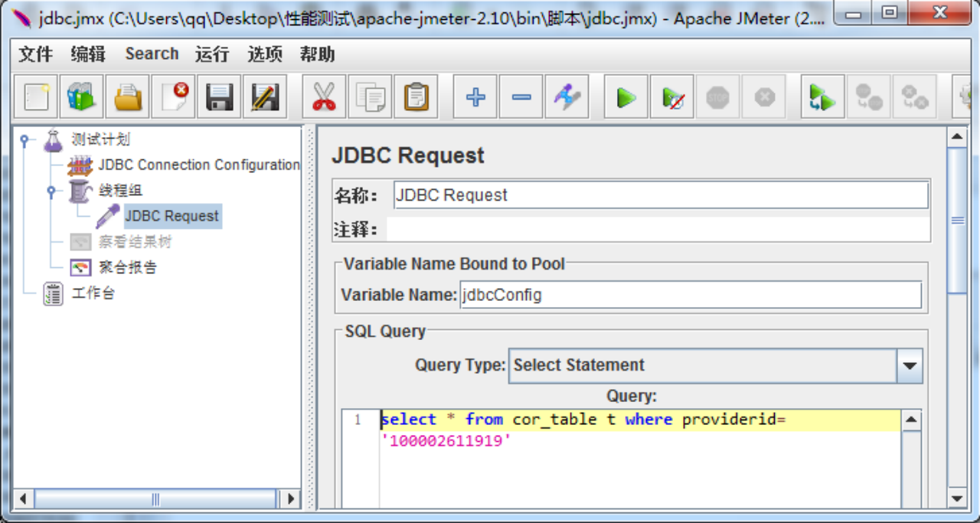980x523 pixels.
Task: Open the 编辑 menu
Action: point(88,54)
